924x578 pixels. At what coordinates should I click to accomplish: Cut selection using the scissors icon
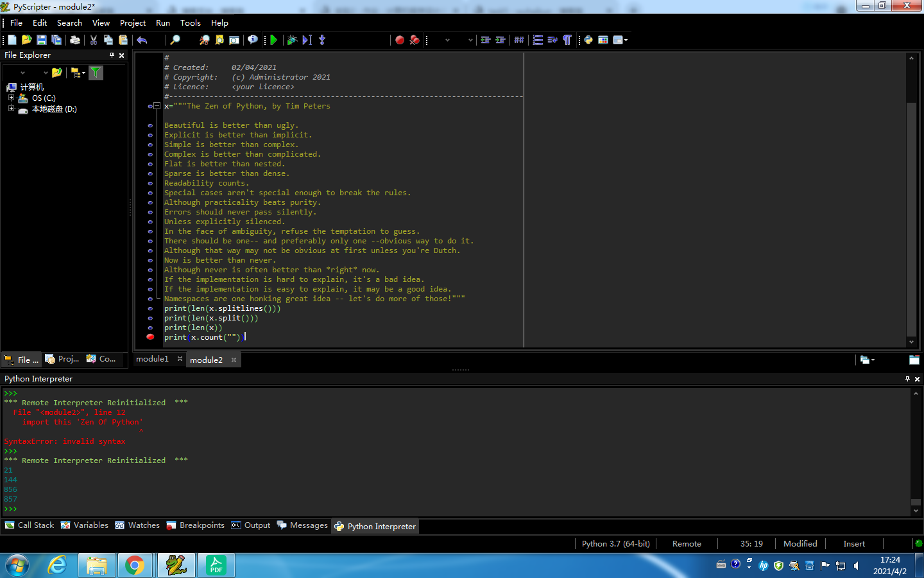(x=94, y=40)
